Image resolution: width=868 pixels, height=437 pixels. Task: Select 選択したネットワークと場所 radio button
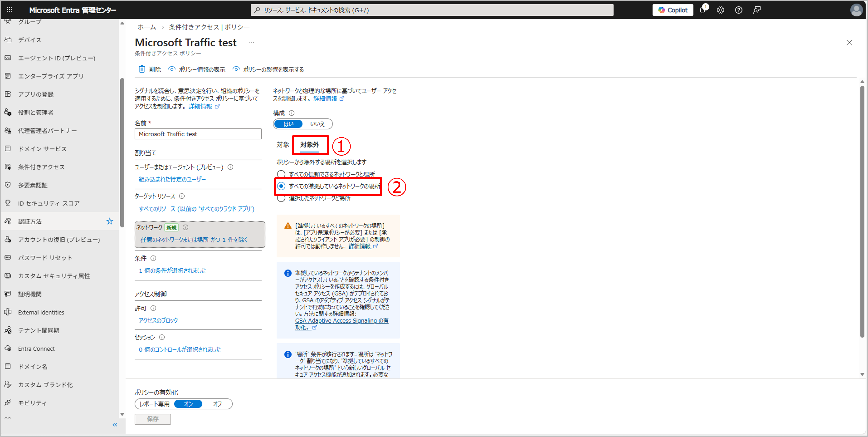point(281,199)
